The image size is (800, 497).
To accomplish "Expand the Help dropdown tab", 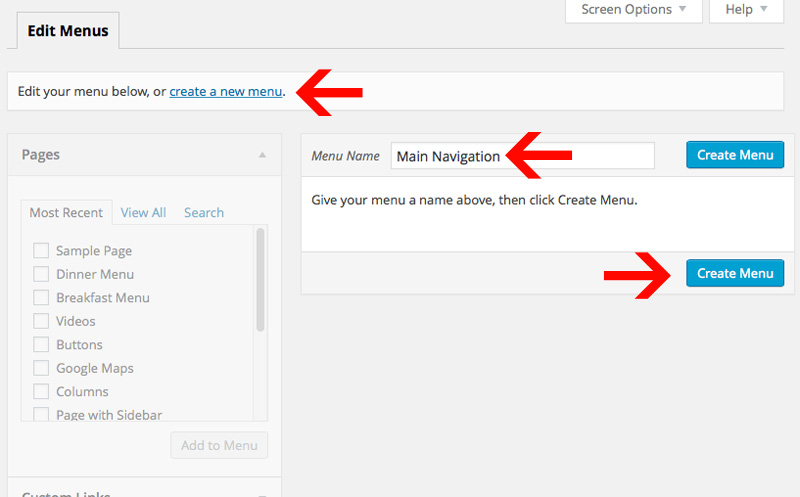I will pos(746,10).
